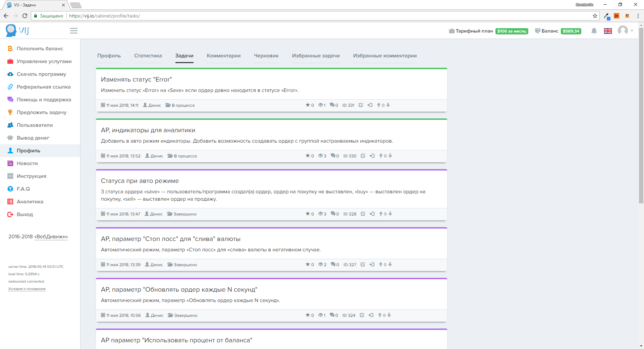Screen dimensions: 644x349
Task: Open the Избранные задачи tab
Action: tap(316, 56)
